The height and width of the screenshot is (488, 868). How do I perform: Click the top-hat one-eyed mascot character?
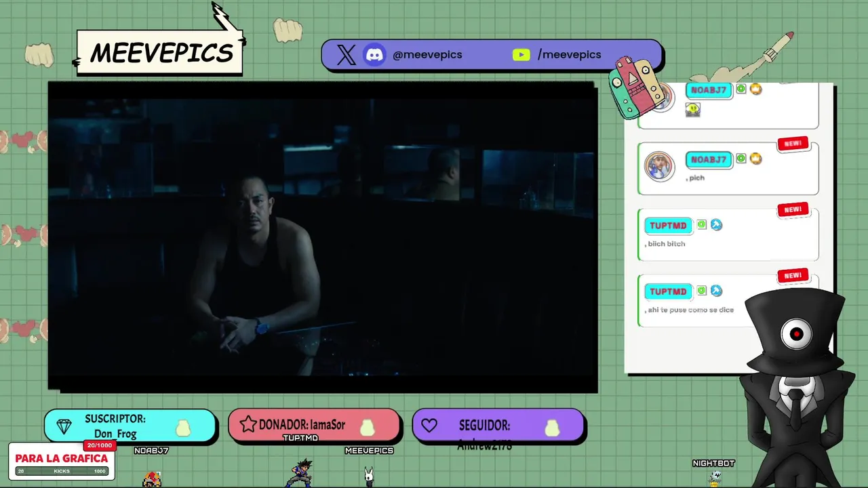(796, 386)
